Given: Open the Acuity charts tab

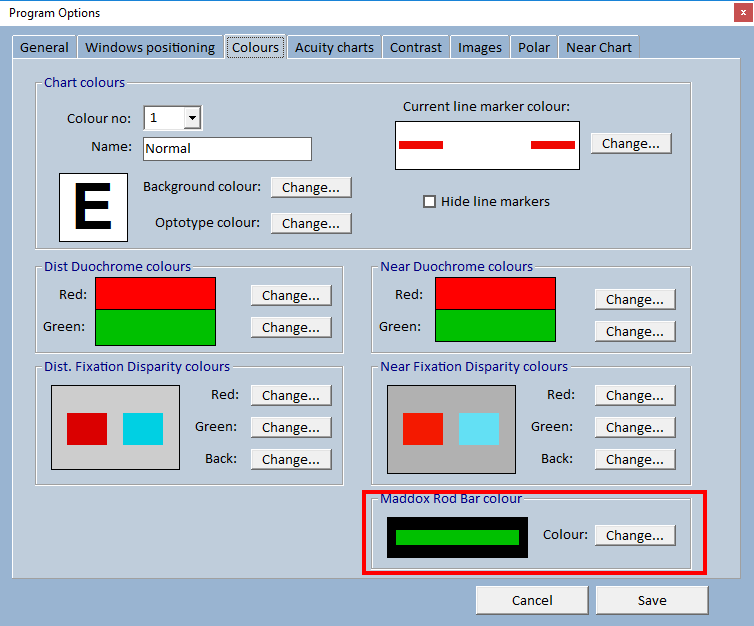Looking at the screenshot, I should tap(334, 47).
